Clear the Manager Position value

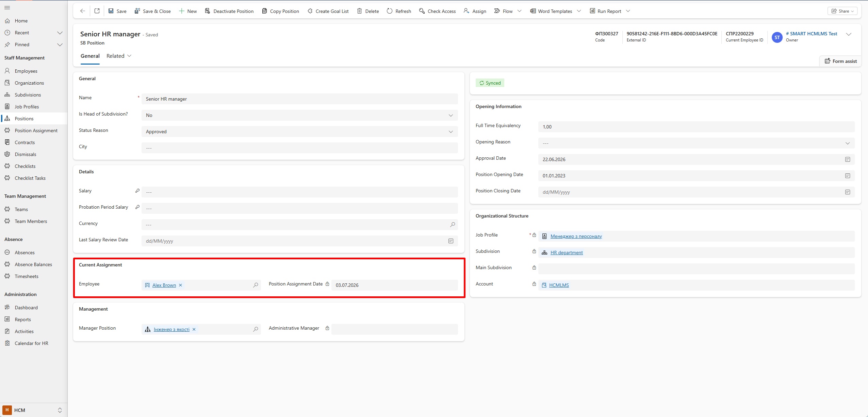click(194, 329)
